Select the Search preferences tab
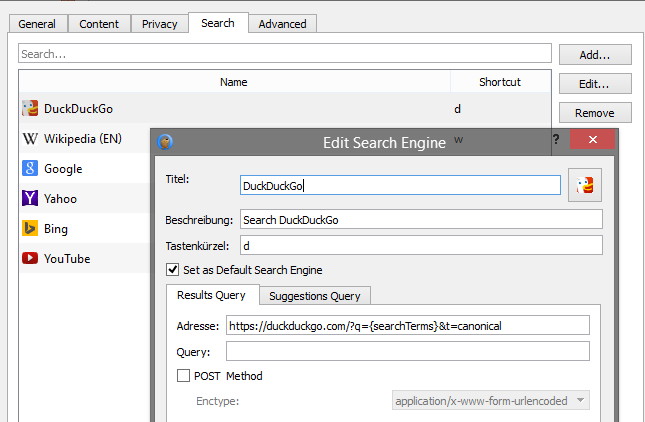645x422 pixels. click(218, 23)
